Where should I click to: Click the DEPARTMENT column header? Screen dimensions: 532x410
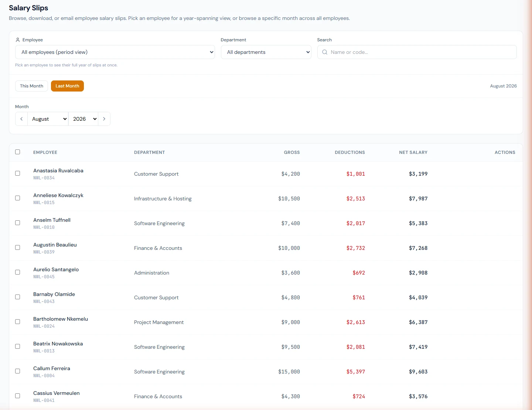tap(150, 152)
